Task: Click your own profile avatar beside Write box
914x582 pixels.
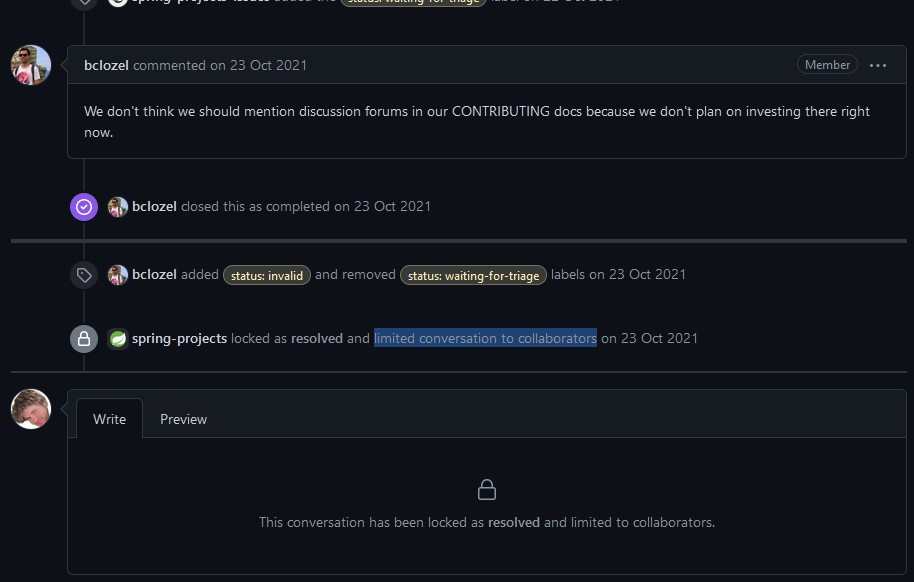Action: point(31,409)
